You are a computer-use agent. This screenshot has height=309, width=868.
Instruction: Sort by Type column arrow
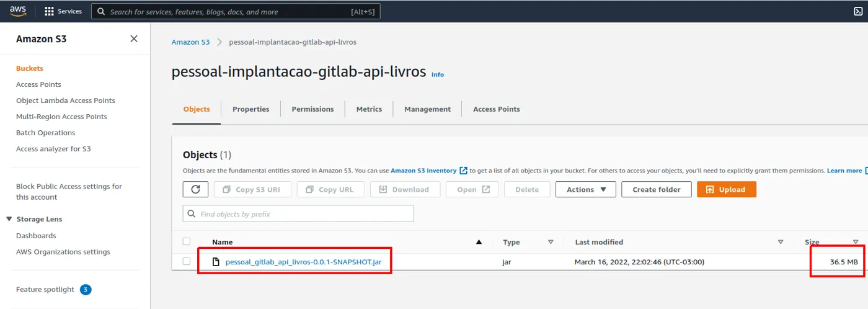551,242
